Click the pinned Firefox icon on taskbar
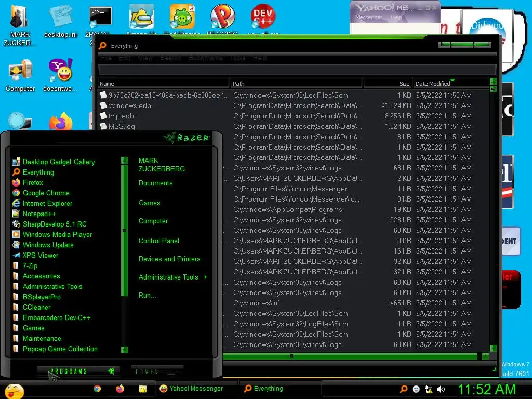 pyautogui.click(x=120, y=389)
